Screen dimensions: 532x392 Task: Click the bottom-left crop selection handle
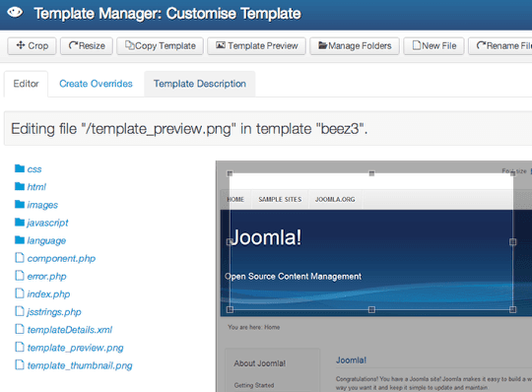pyautogui.click(x=230, y=309)
